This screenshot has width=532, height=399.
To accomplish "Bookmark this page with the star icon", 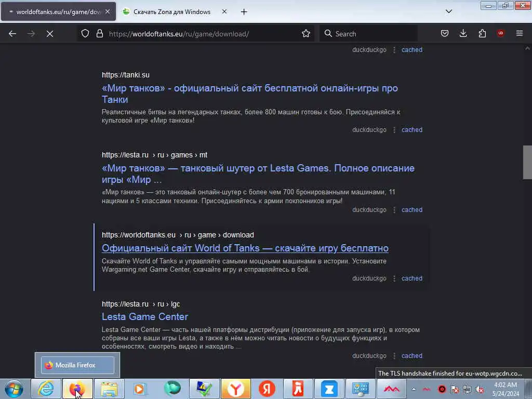I will pos(305,33).
